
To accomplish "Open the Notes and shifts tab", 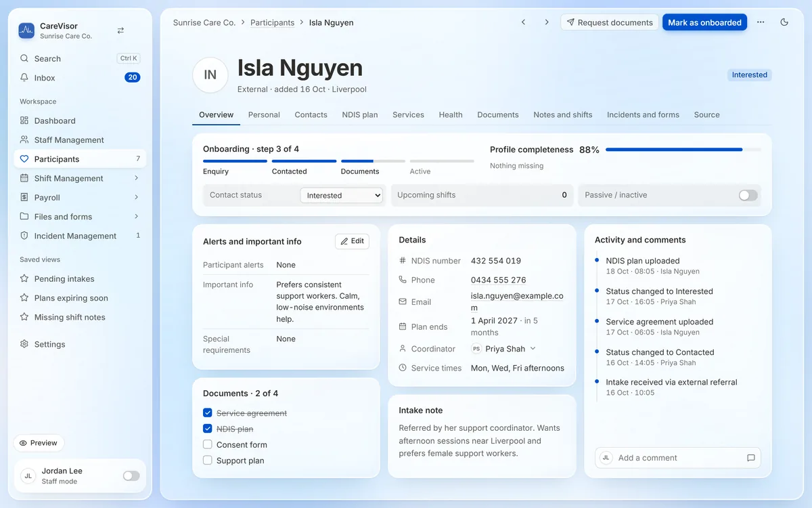I will click(x=563, y=114).
